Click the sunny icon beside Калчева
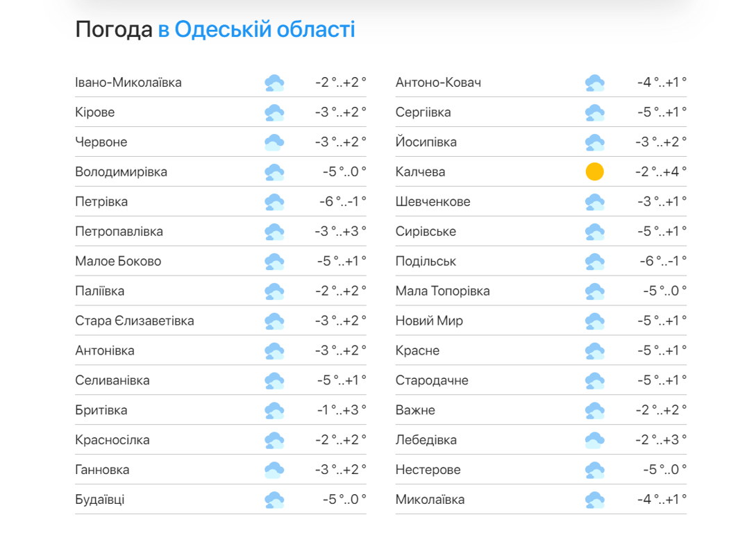Image resolution: width=756 pixels, height=533 pixels. point(594,172)
